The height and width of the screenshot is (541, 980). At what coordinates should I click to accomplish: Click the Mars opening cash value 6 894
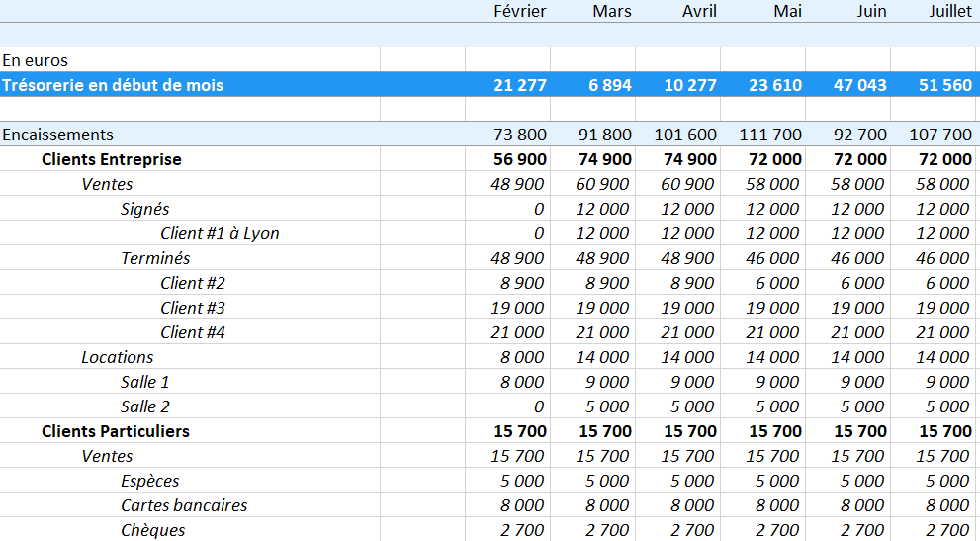click(x=610, y=85)
